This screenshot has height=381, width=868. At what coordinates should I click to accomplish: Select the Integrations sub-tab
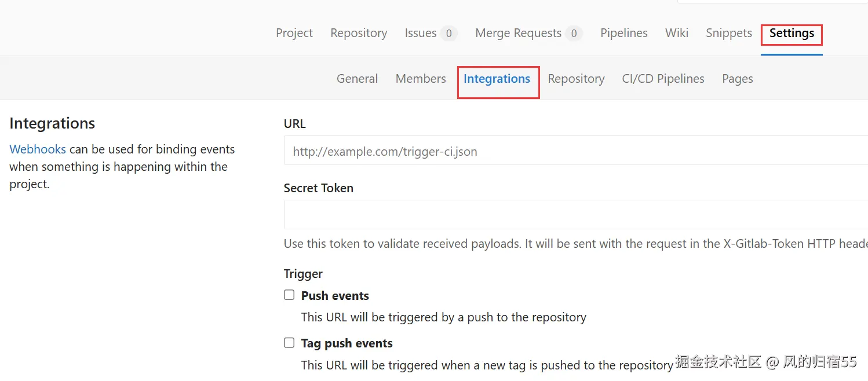pos(497,79)
